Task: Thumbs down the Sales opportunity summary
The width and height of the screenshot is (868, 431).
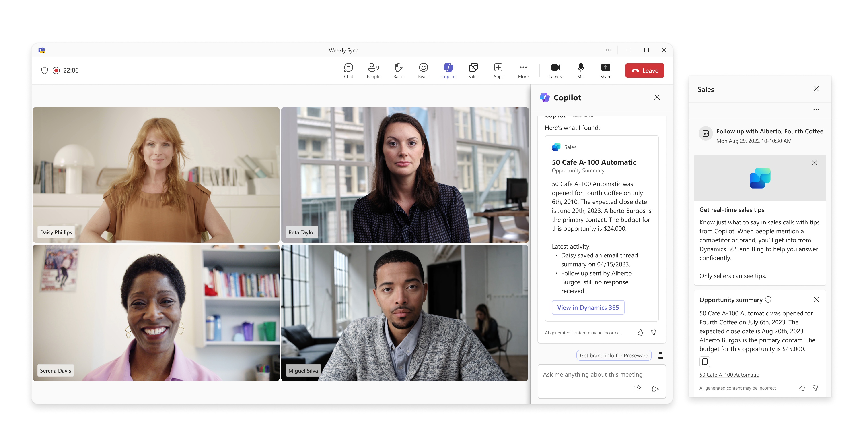Action: pos(815,388)
